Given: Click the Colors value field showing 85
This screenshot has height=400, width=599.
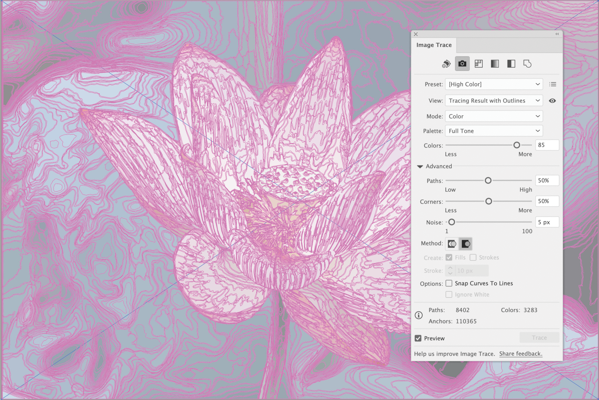Looking at the screenshot, I should [x=547, y=145].
